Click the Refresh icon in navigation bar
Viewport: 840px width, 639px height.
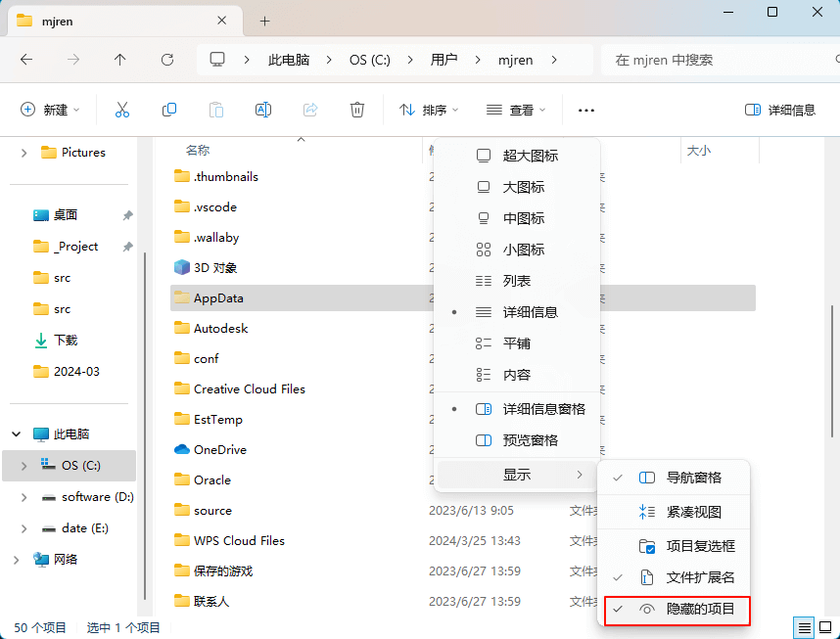coord(167,60)
